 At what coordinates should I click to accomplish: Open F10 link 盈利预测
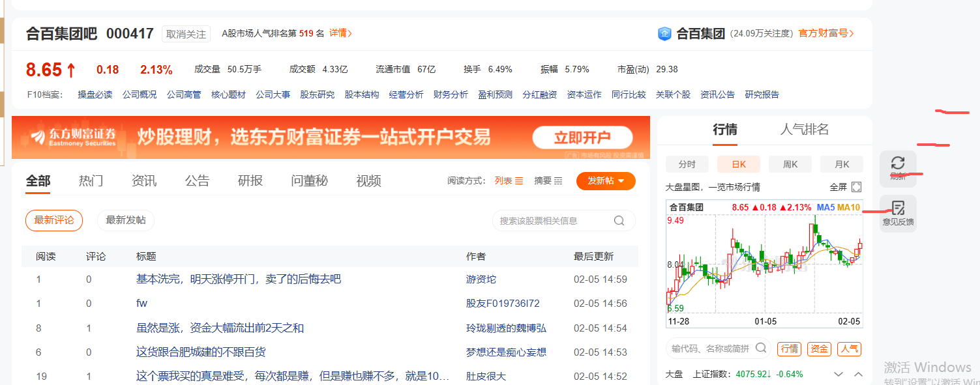click(495, 94)
